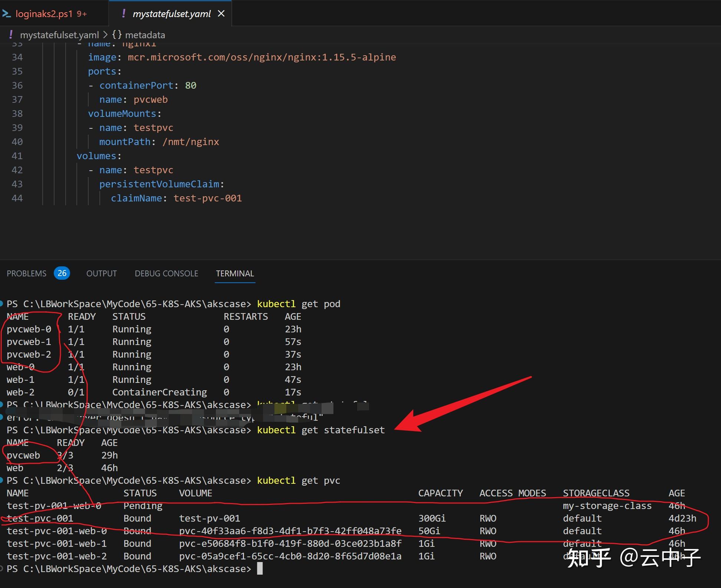Viewport: 721px width, 588px height.
Task: Click the PowerShell icon on loginaks2.ps1 tab
Action: (7, 13)
